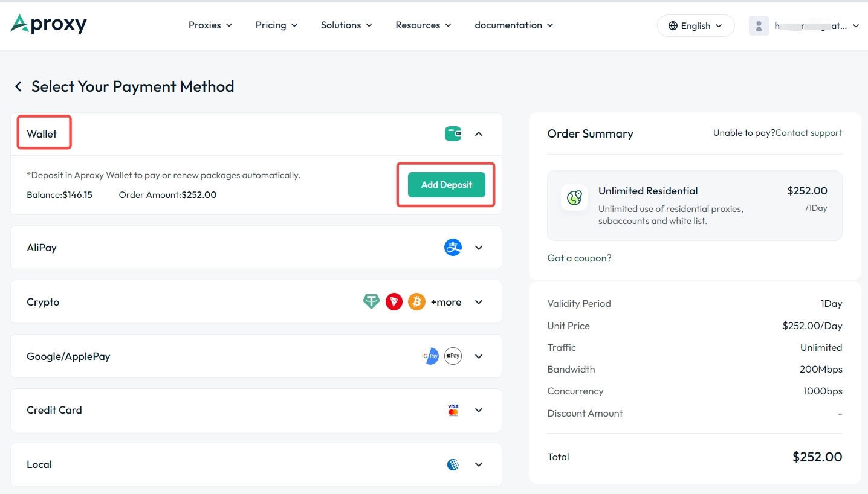Open the Resources menu
868x494 pixels.
423,25
